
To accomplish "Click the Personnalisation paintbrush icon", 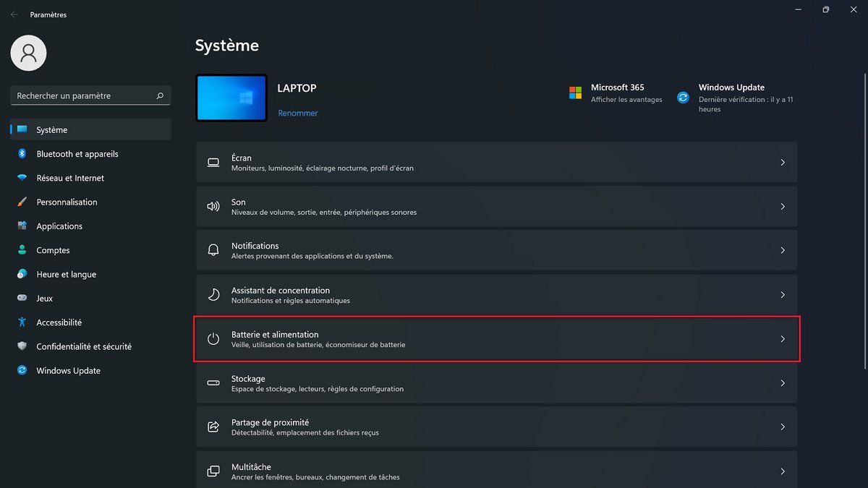I will 22,202.
